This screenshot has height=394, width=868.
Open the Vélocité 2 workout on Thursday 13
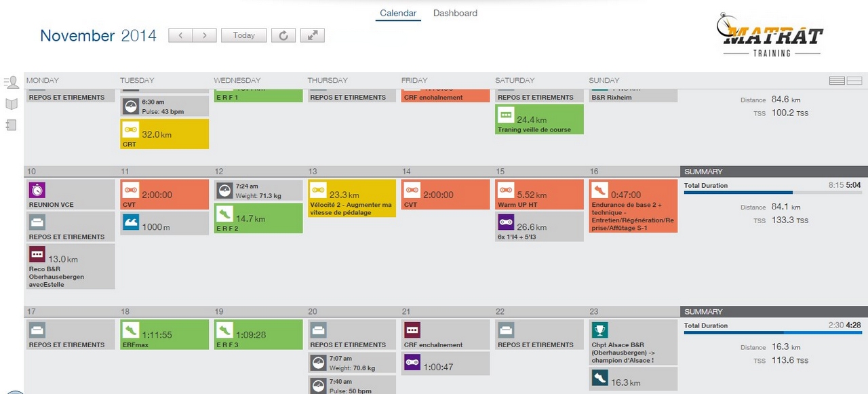pyautogui.click(x=351, y=198)
